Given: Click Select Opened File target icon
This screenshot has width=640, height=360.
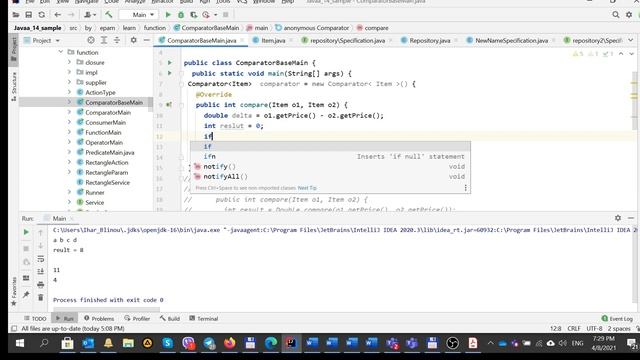Looking at the screenshot, I should (91, 40).
